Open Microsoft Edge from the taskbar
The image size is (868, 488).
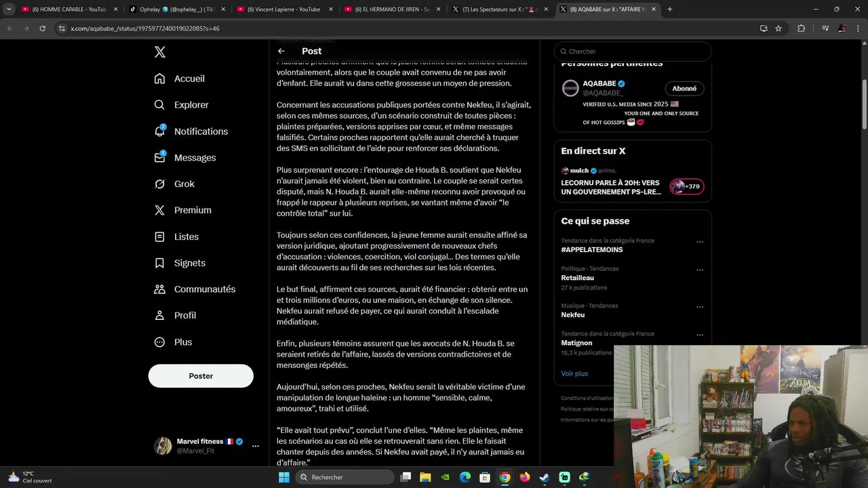point(465,477)
